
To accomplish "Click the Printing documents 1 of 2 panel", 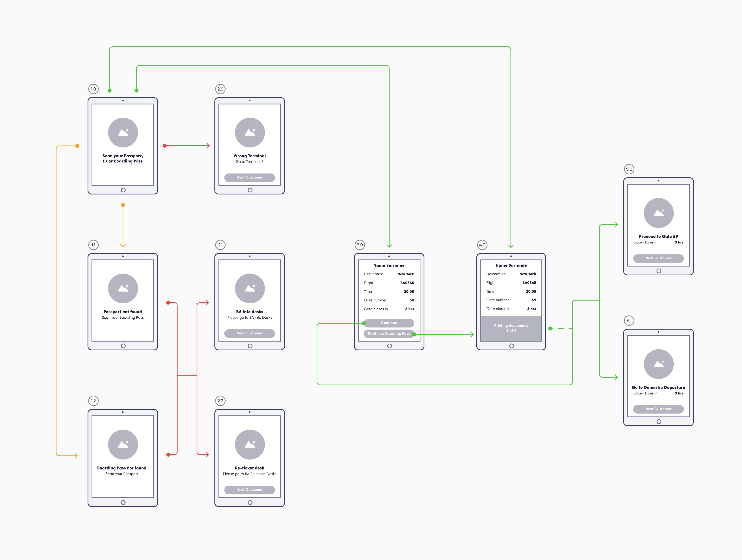I will click(511, 328).
